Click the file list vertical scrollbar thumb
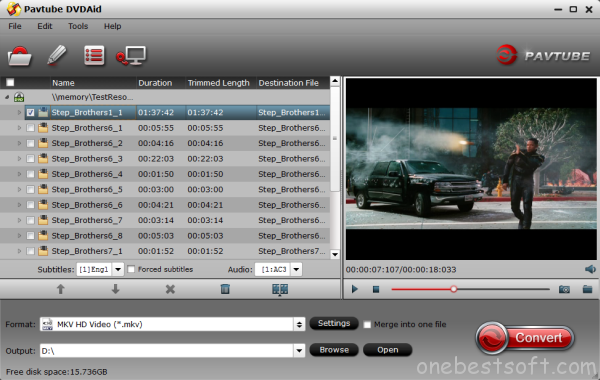The image size is (600, 380). pos(335,139)
